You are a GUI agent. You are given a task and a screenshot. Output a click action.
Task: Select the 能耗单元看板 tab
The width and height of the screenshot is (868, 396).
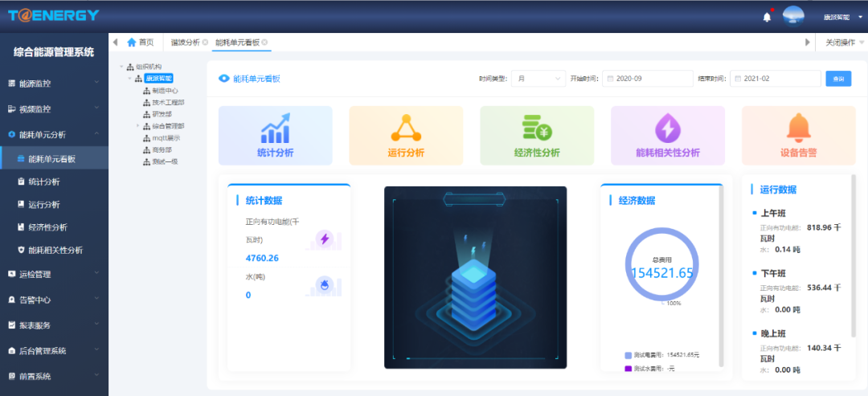click(237, 42)
